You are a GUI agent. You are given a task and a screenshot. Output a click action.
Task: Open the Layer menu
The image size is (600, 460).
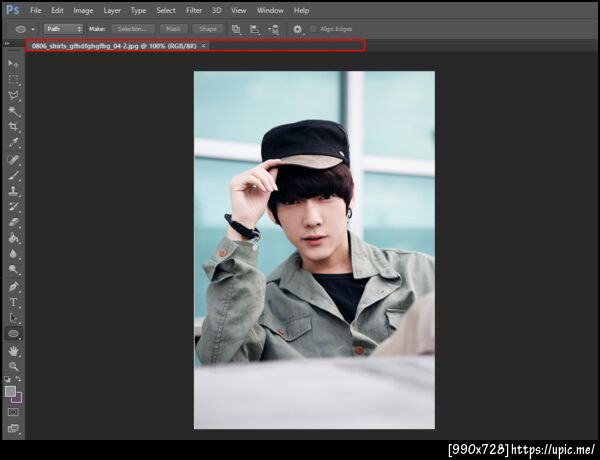(x=112, y=11)
